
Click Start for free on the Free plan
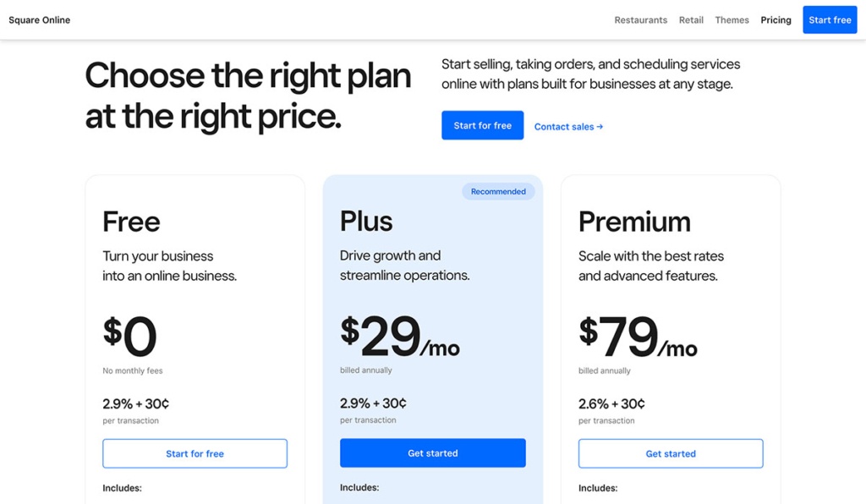195,453
